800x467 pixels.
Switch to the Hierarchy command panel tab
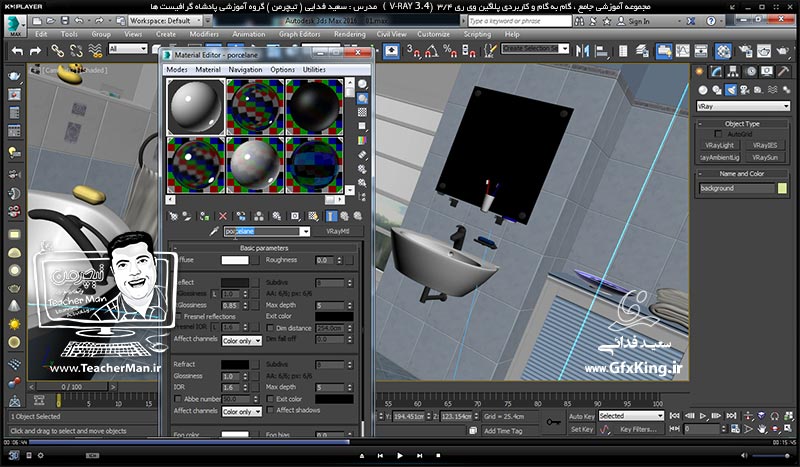[x=733, y=71]
